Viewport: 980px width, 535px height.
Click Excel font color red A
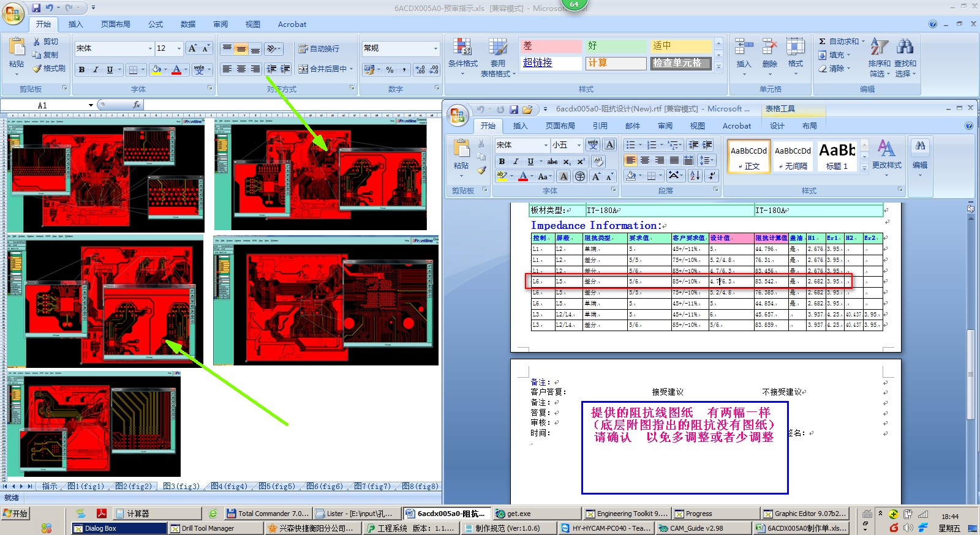[x=176, y=70]
